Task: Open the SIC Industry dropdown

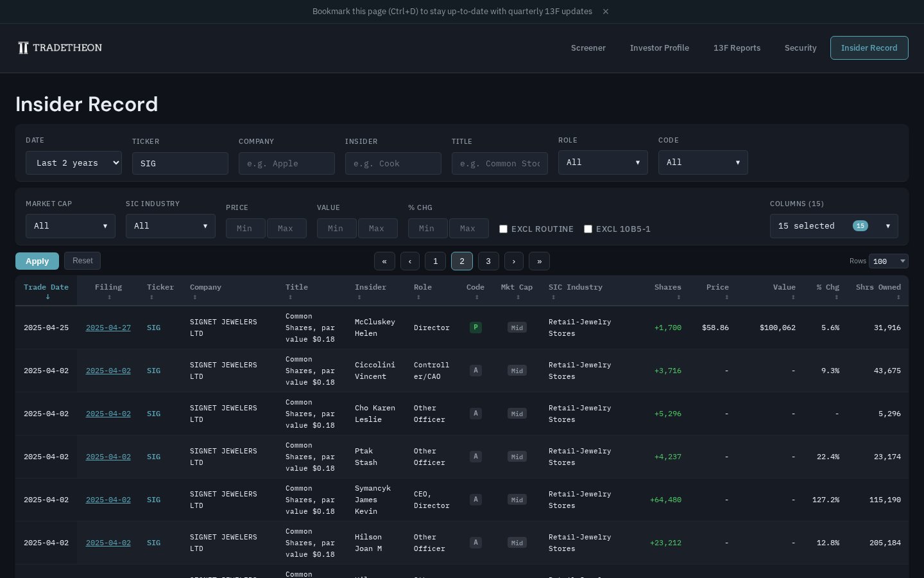Action: (171, 226)
